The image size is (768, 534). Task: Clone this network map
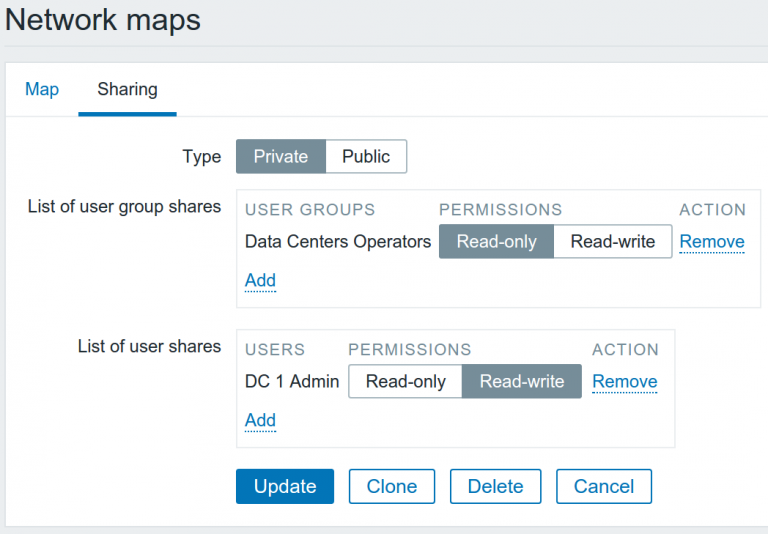click(392, 486)
